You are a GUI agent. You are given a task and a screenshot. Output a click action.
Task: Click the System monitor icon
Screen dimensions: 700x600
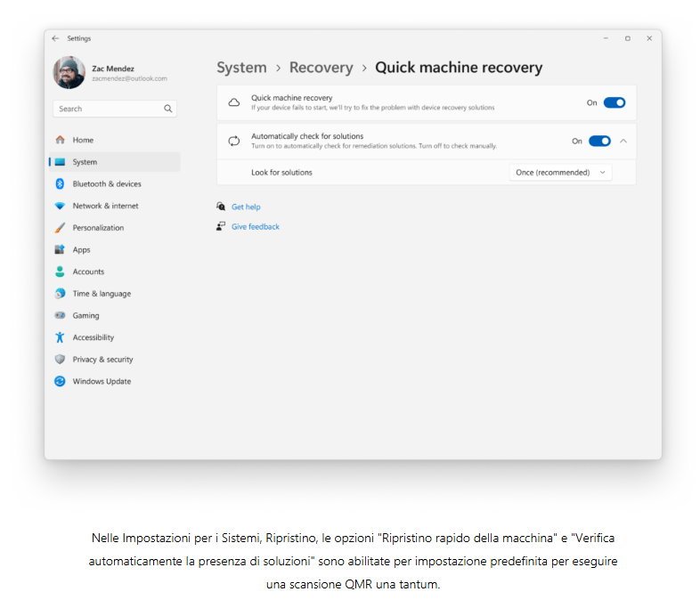[x=60, y=162]
